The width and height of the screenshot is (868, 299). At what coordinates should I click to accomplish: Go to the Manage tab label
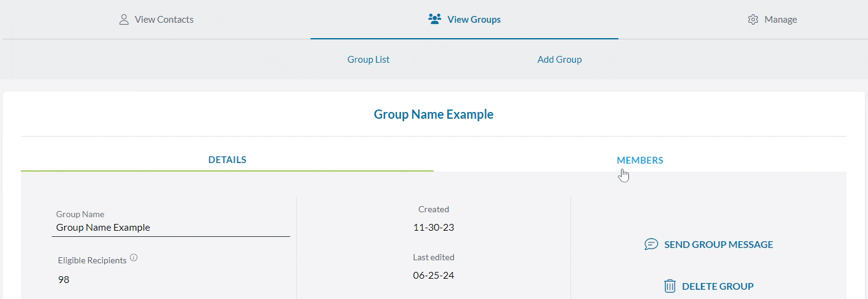coord(781,20)
